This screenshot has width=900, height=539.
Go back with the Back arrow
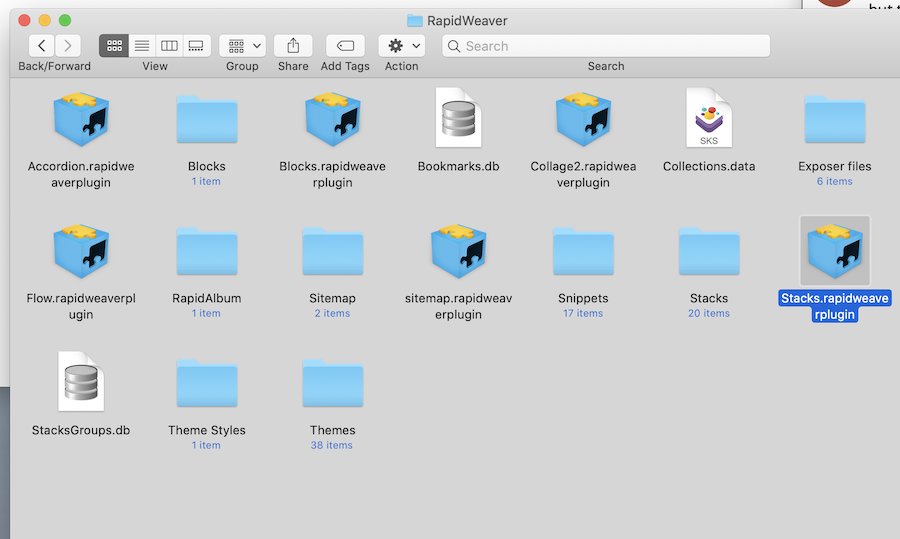click(x=41, y=46)
